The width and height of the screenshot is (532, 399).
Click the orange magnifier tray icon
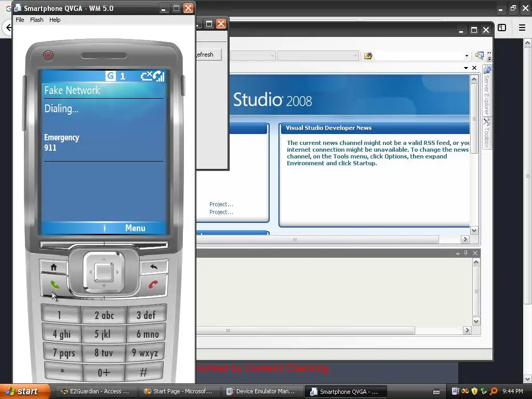[494, 391]
